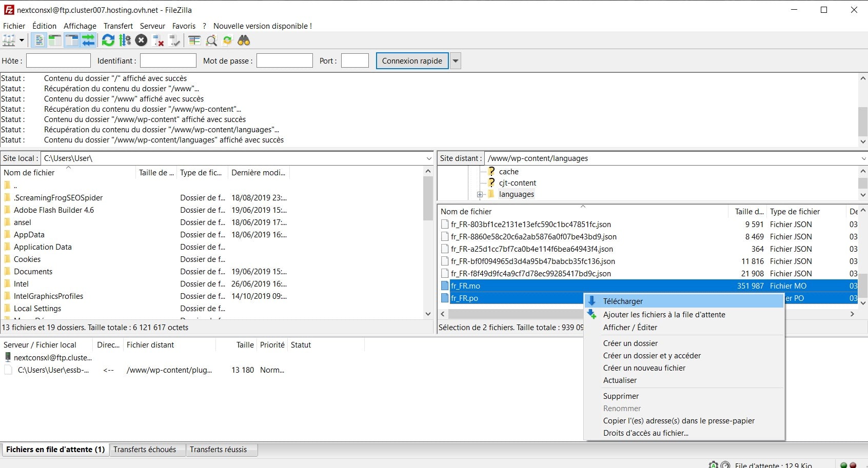
Task: Choose Supprimer in context menu
Action: 684,396
